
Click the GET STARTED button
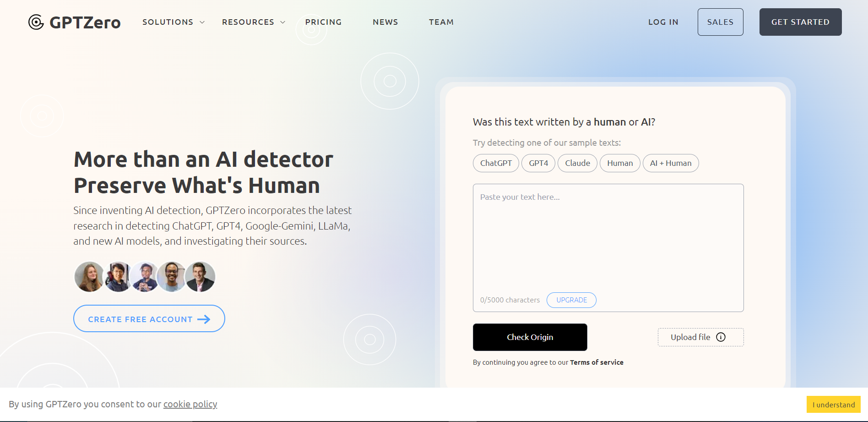point(800,22)
